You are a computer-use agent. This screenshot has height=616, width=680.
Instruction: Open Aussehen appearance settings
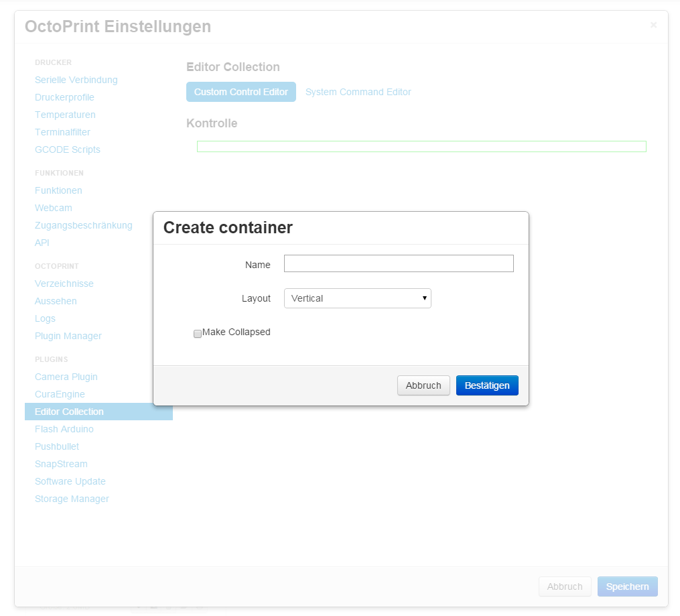[x=56, y=301]
